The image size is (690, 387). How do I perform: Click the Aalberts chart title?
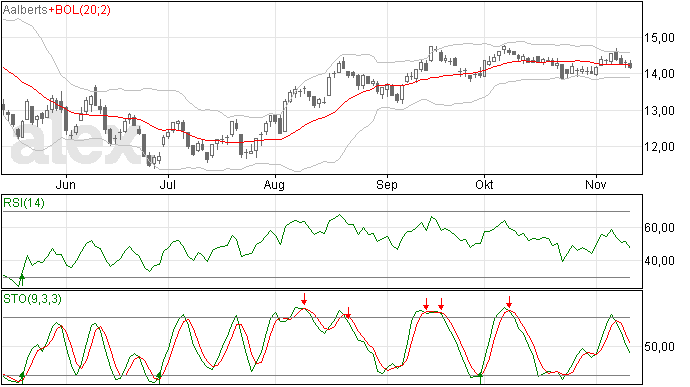(25, 10)
